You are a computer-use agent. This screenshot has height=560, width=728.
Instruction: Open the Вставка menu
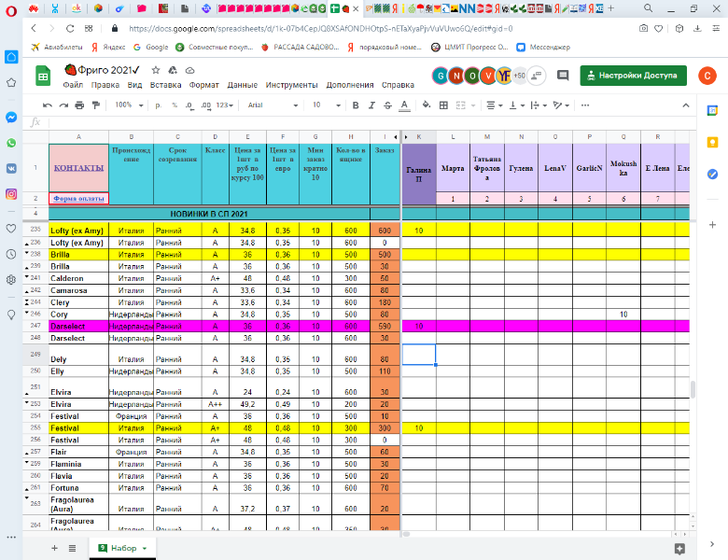(165, 85)
